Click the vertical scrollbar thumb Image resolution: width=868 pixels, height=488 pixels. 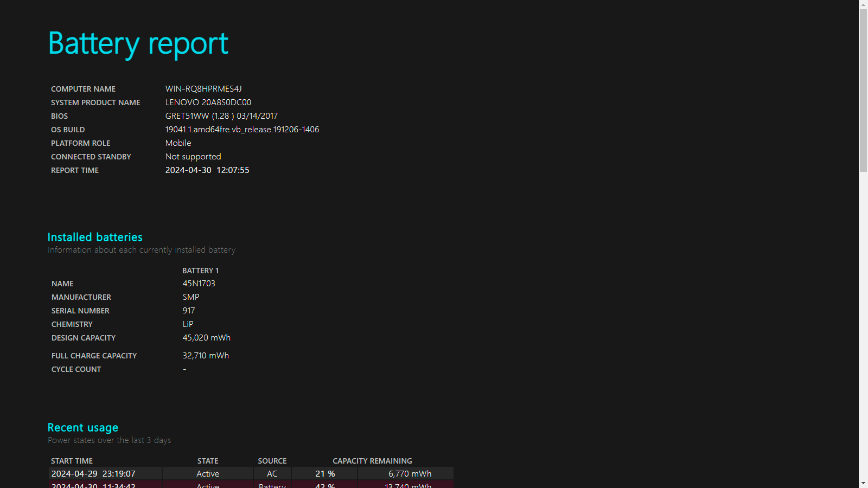click(x=863, y=91)
